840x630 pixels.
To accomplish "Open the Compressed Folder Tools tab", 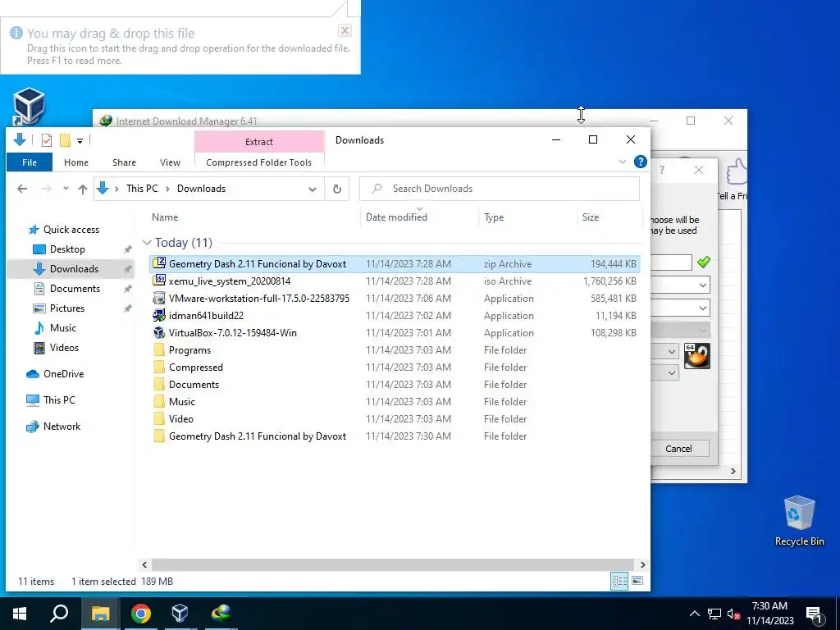I will point(258,162).
